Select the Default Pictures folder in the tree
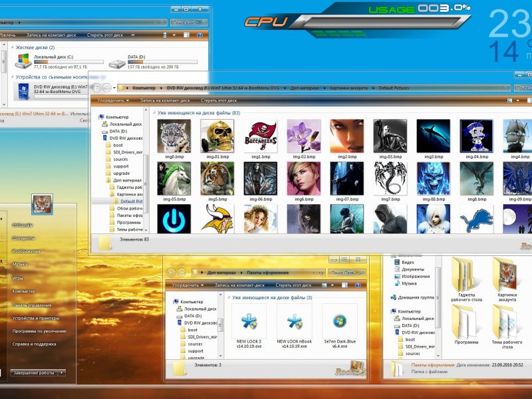 point(131,201)
